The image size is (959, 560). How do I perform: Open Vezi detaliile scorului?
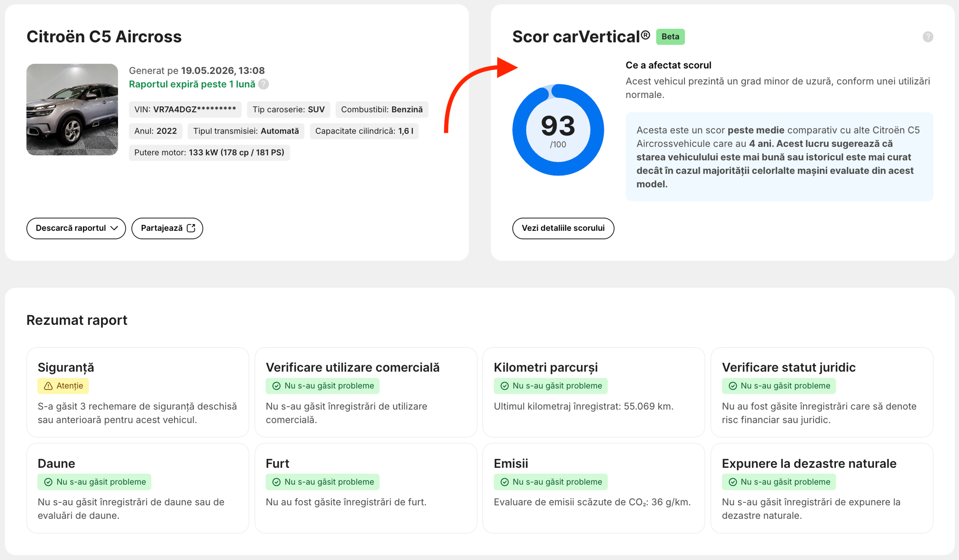coord(563,228)
